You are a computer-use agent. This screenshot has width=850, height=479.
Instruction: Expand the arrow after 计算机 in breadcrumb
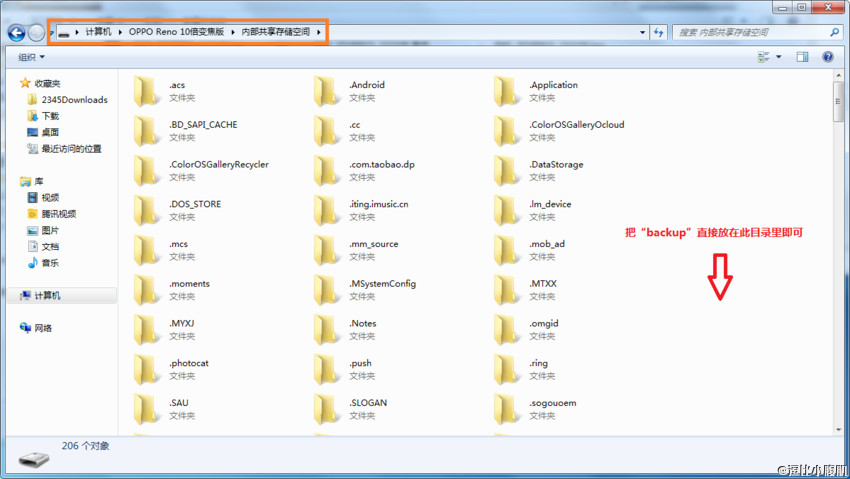pos(120,32)
